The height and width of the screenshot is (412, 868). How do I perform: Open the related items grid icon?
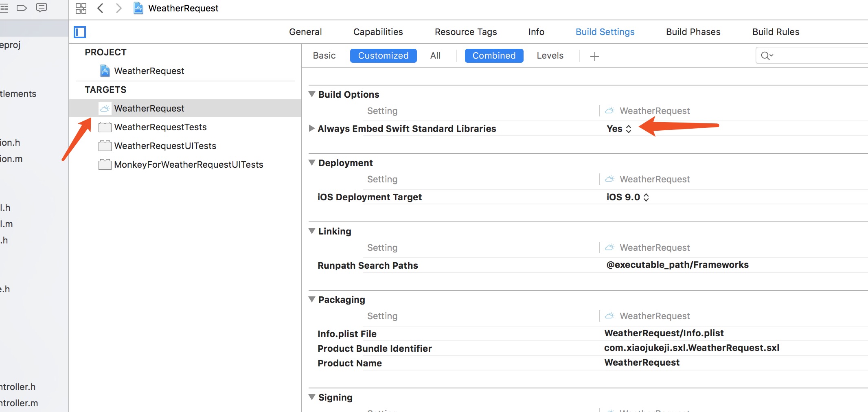click(81, 8)
